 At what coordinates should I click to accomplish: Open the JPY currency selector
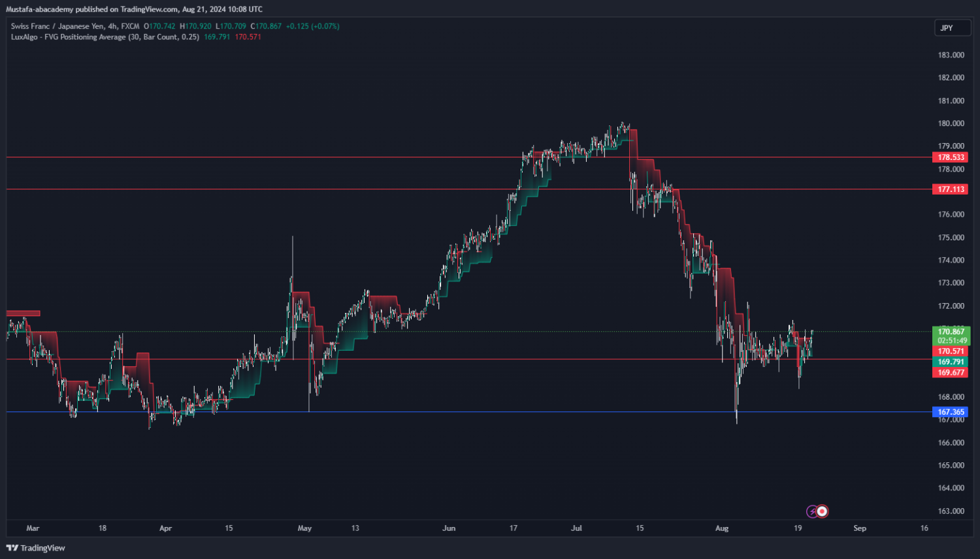click(x=952, y=27)
